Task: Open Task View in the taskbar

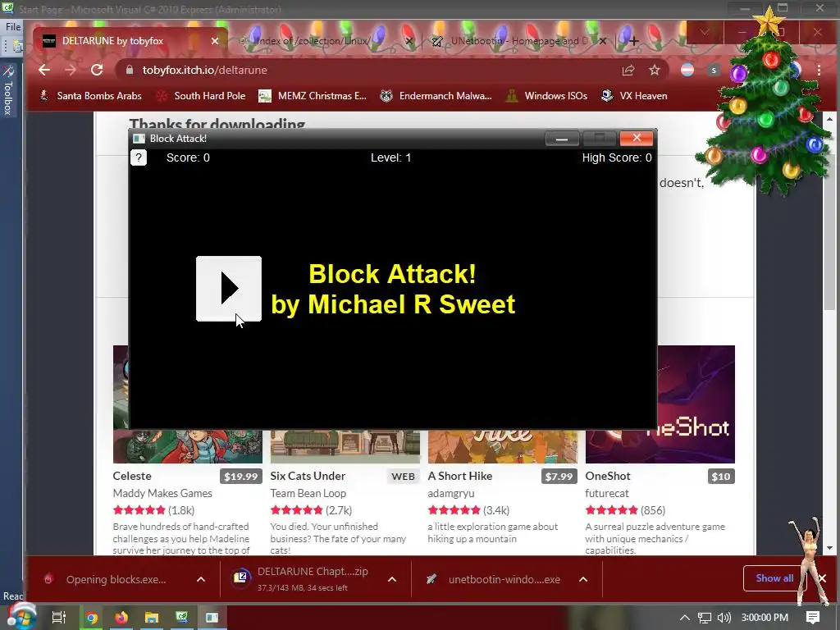Action: [58, 617]
